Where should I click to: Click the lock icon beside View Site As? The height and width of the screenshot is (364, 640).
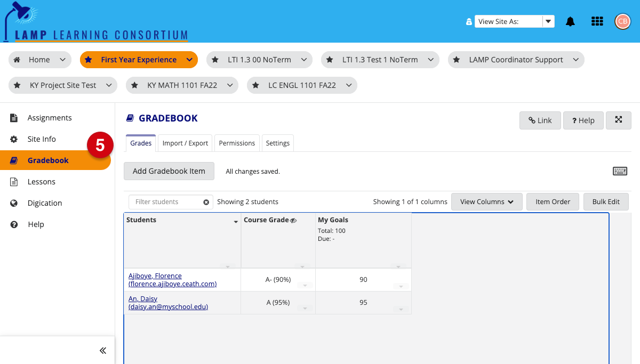click(x=469, y=22)
